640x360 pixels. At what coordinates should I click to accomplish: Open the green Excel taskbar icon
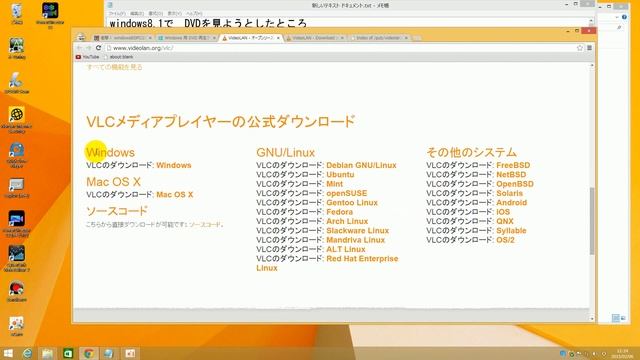68,353
